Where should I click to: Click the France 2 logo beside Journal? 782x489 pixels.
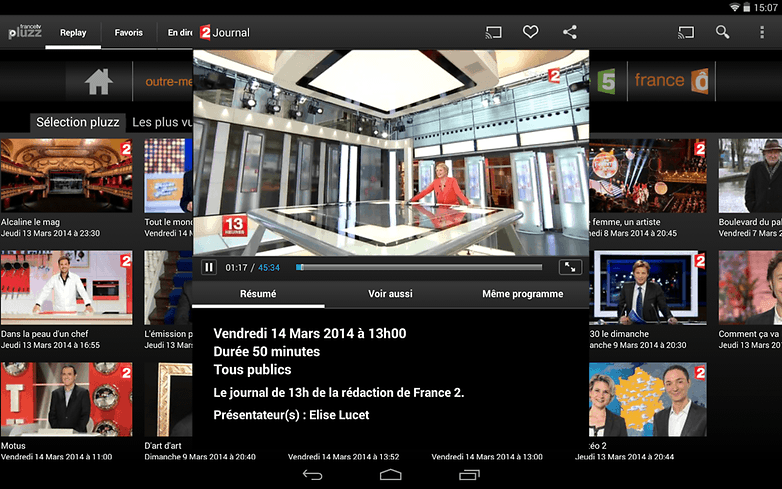(205, 32)
